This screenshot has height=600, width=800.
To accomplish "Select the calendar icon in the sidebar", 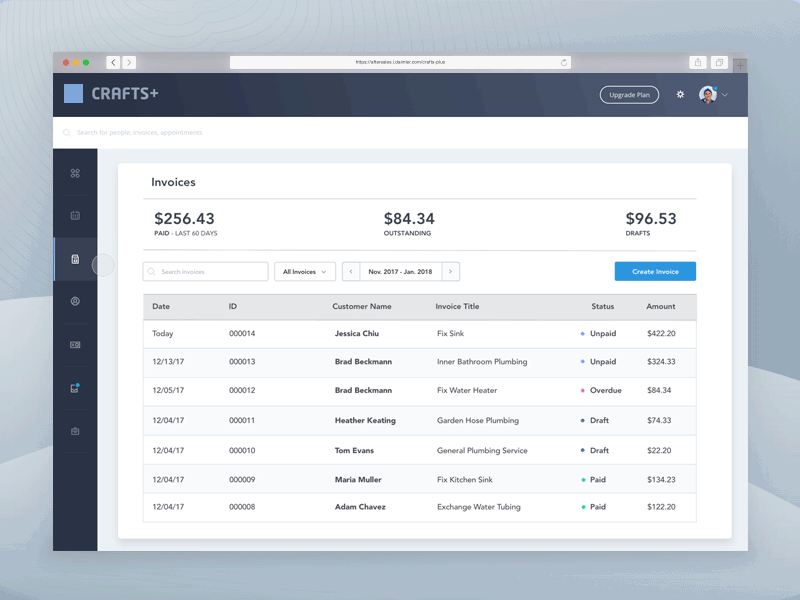I will tap(76, 215).
